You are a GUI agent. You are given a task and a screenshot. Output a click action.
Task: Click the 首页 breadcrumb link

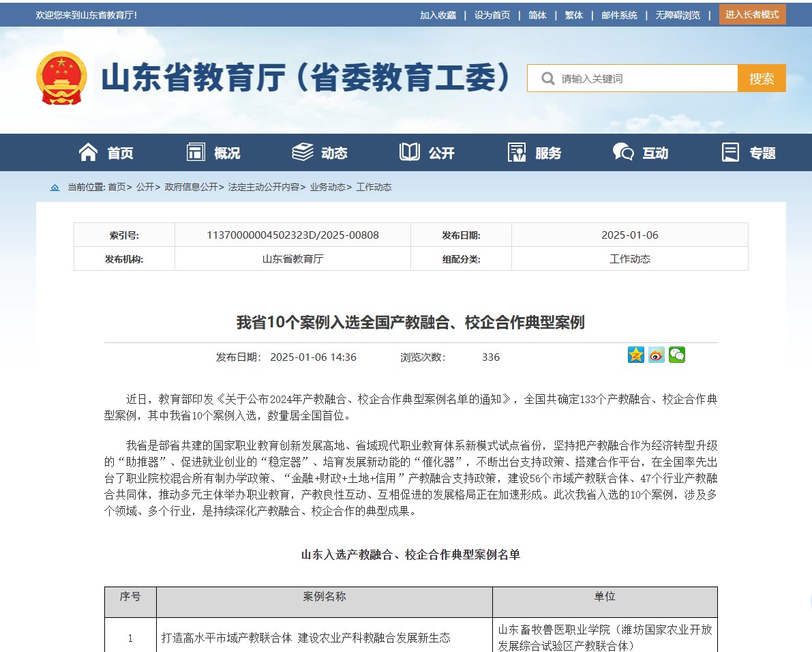(x=117, y=187)
